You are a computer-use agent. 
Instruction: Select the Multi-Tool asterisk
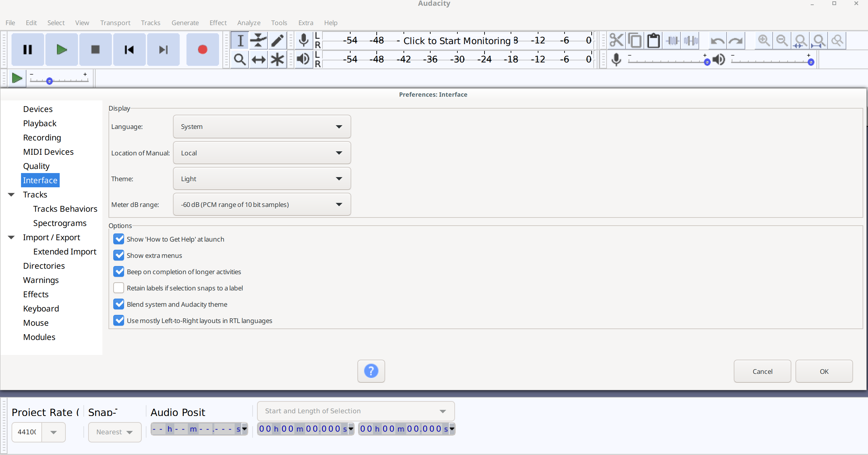pos(277,59)
